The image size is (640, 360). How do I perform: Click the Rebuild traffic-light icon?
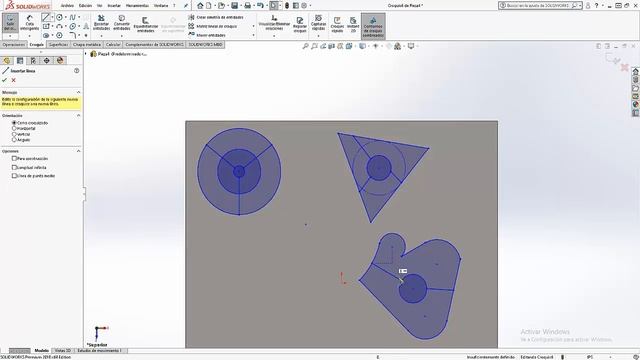[x=287, y=5]
